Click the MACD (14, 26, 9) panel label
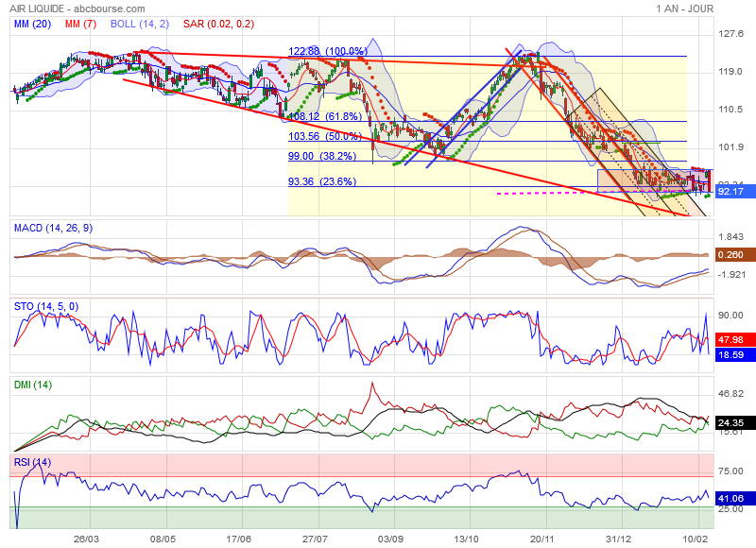Viewport: 756px width, 548px height. coord(53,228)
